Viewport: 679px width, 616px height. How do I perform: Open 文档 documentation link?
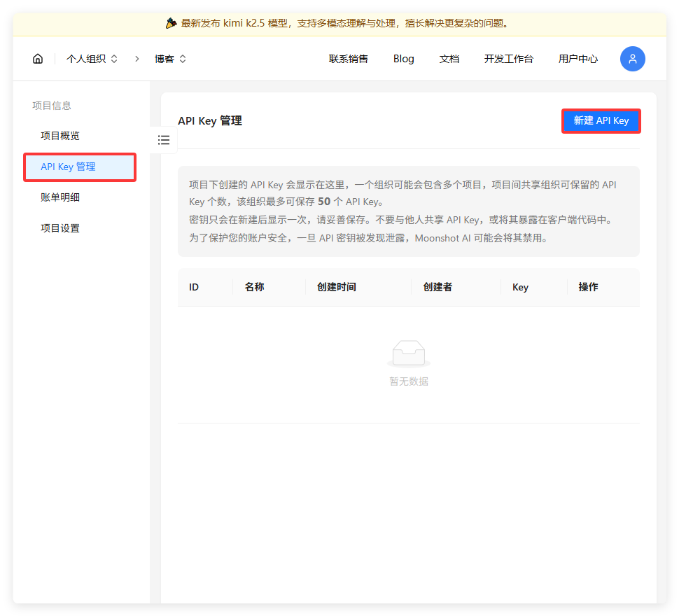click(449, 59)
